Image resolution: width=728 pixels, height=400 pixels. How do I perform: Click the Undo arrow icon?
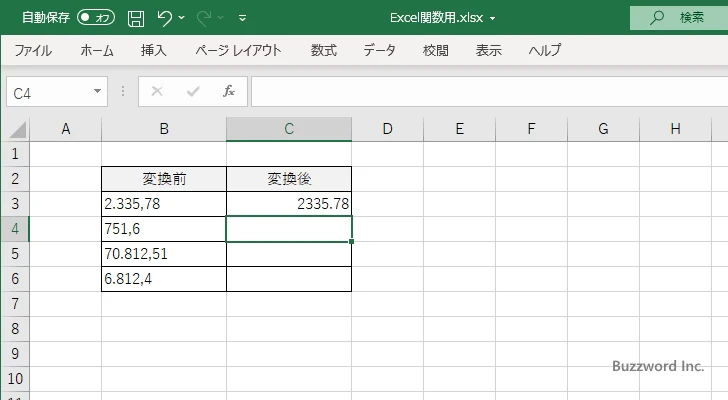164,18
